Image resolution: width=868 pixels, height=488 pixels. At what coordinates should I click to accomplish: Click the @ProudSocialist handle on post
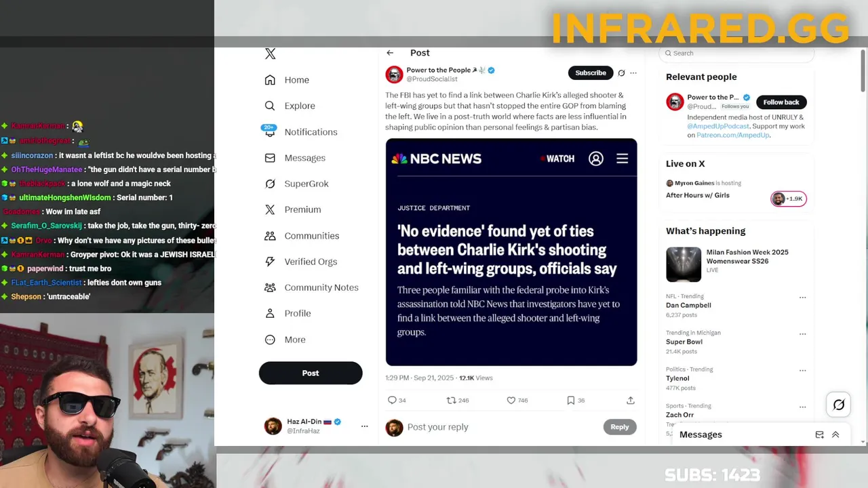431,79
